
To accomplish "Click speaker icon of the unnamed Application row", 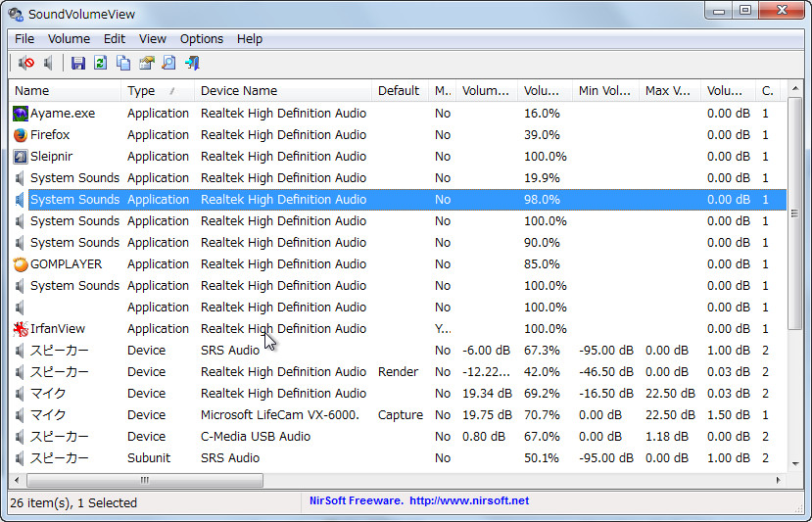I will tap(20, 308).
